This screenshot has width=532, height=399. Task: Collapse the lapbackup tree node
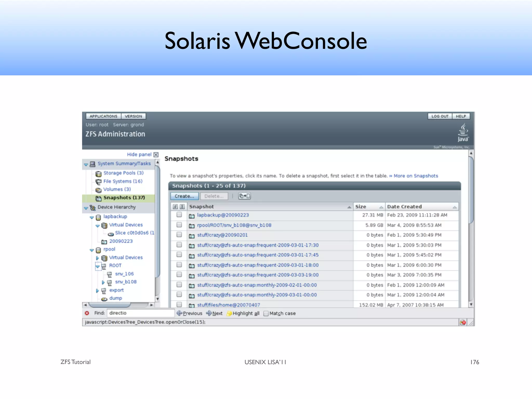pyautogui.click(x=92, y=218)
